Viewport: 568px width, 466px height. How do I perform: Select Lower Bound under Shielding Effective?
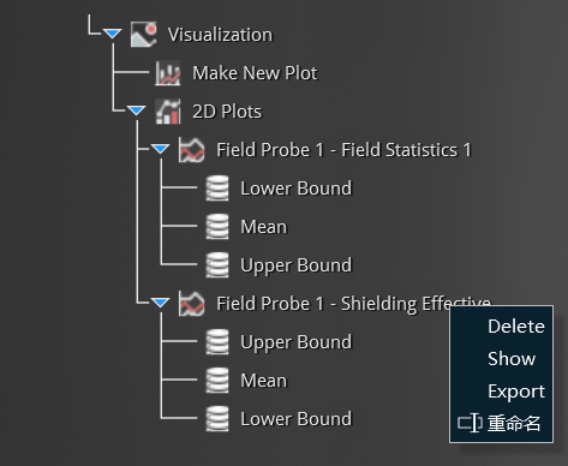click(x=296, y=419)
